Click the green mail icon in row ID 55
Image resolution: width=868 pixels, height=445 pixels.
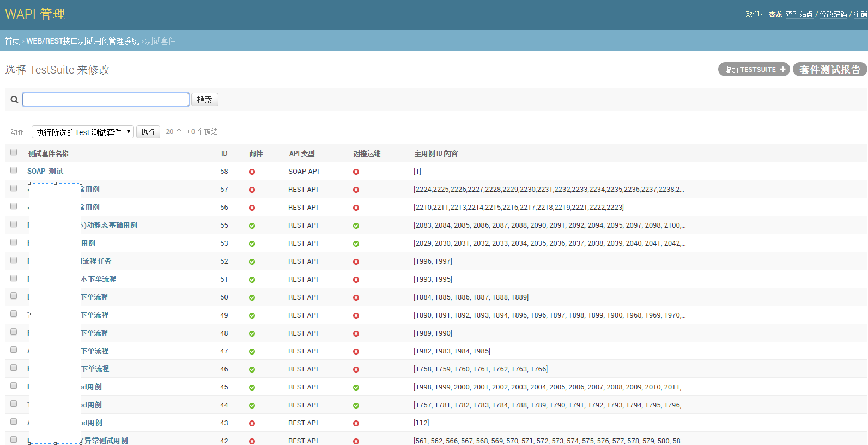[252, 225]
